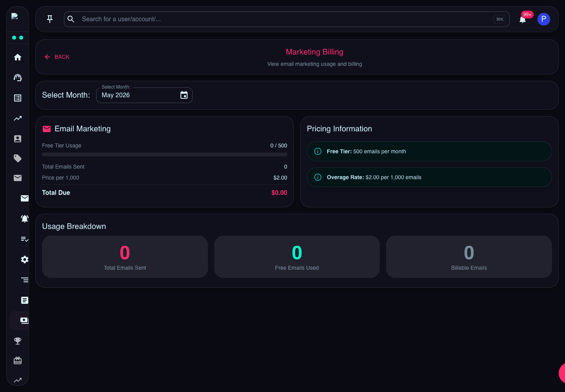Click the Free Tier Usage progress bar
This screenshot has width=565, height=392.
tap(164, 154)
